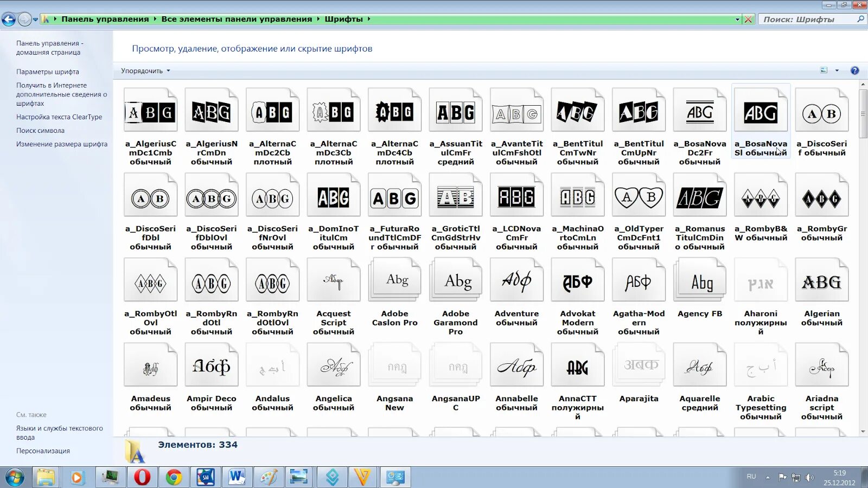Select the a_AvanteTitulCmFshOtl font icon

516,110
